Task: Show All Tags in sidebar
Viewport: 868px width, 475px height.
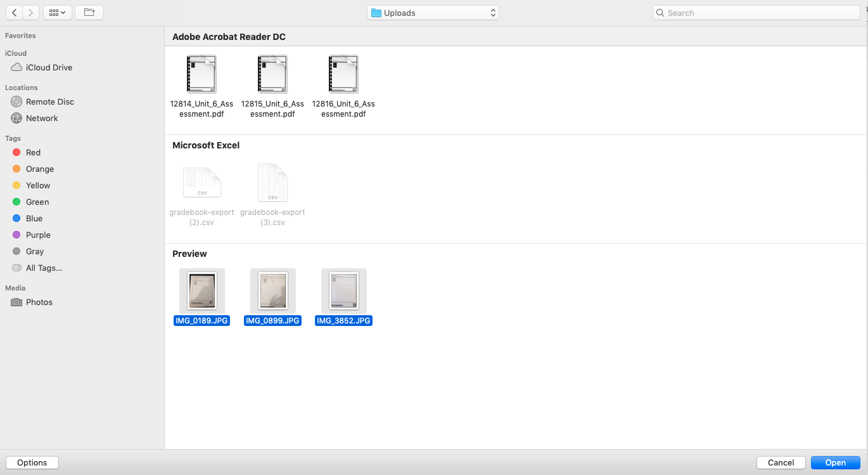Action: point(44,268)
